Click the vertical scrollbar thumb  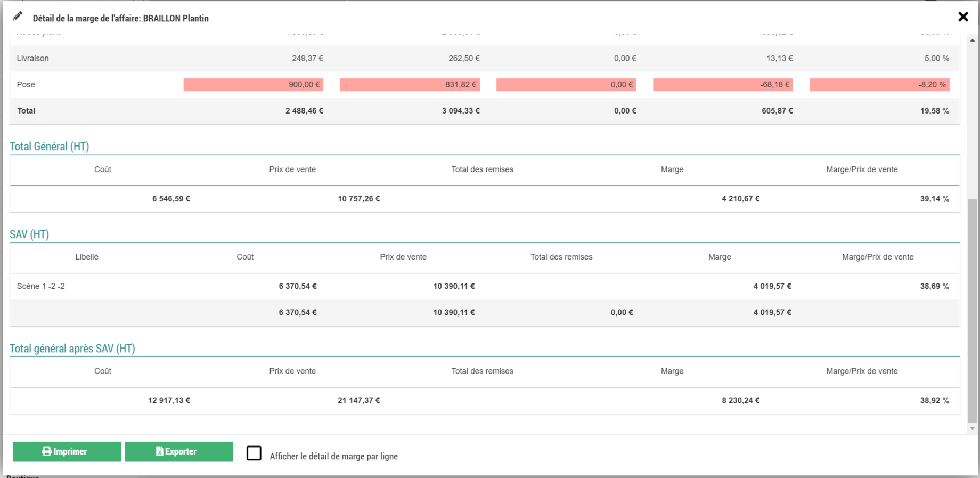tap(973, 309)
